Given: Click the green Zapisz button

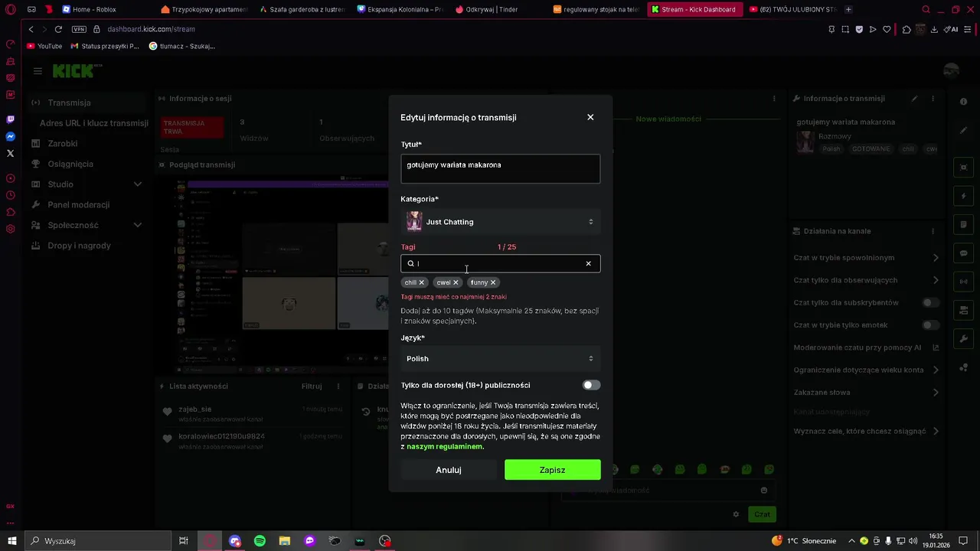Looking at the screenshot, I should coord(553,470).
